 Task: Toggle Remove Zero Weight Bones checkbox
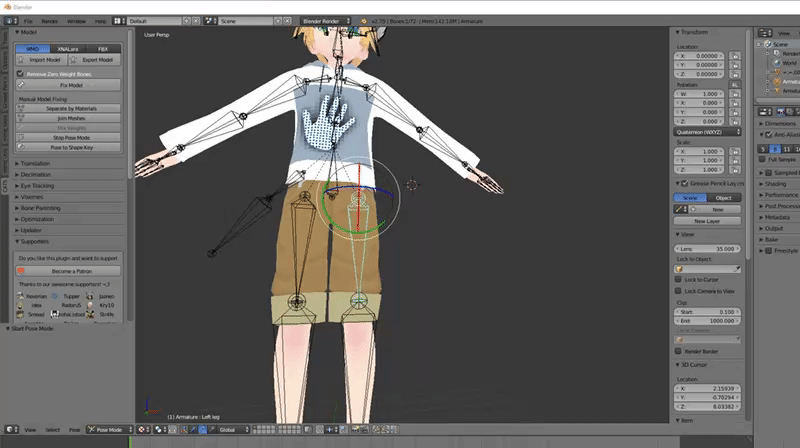click(x=20, y=73)
